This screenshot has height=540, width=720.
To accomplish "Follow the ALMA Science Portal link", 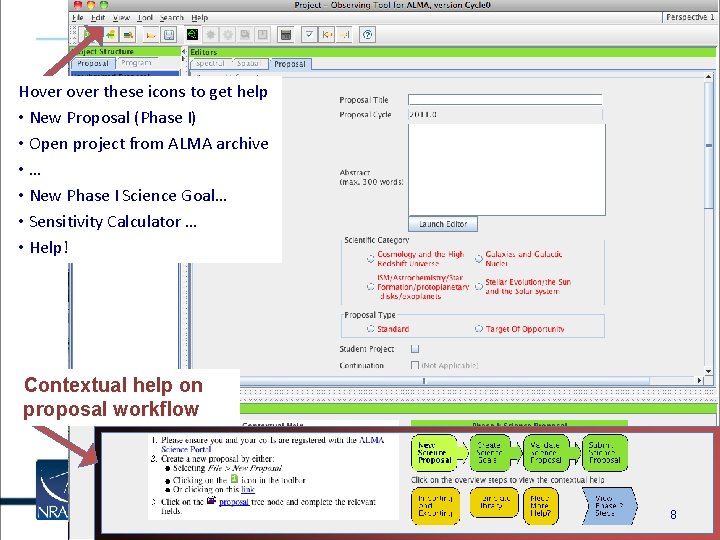I will [x=273, y=444].
